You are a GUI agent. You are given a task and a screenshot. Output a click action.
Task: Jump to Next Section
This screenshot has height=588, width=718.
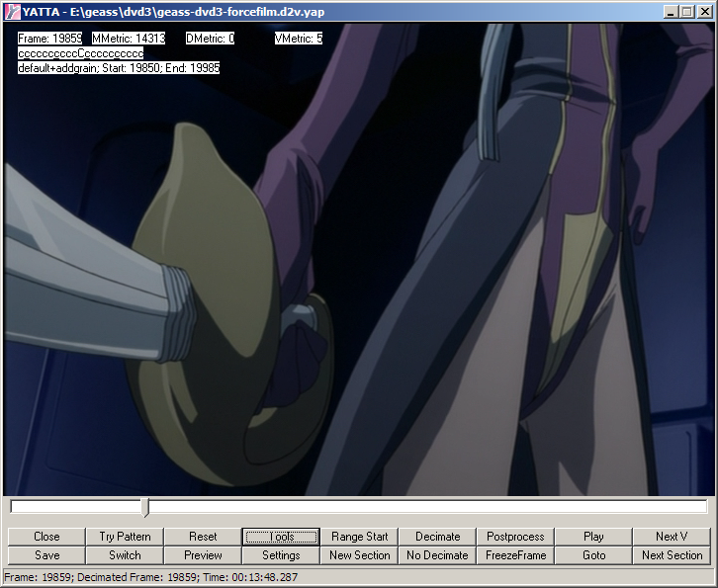(x=672, y=555)
